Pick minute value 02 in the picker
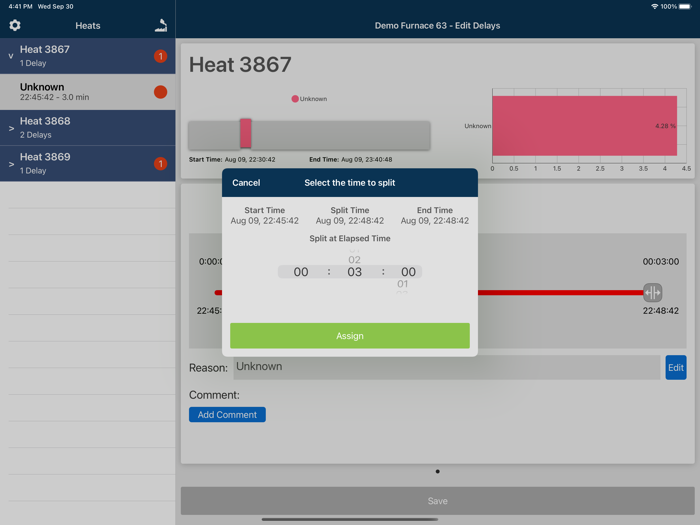 [x=354, y=260]
